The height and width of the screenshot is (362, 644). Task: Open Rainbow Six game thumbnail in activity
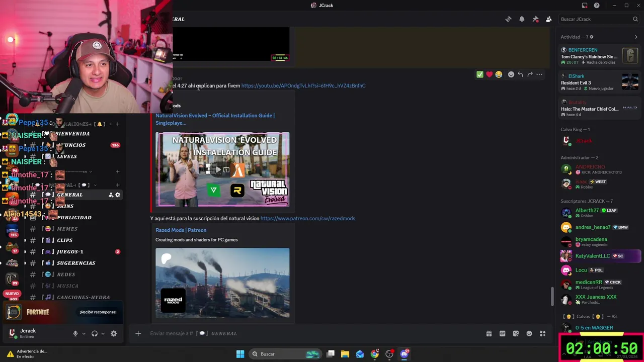coord(630,55)
